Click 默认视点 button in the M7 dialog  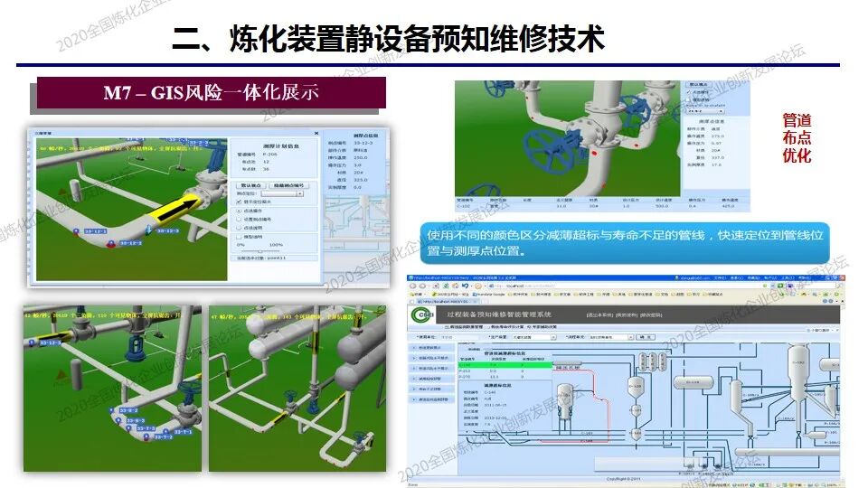coord(250,185)
